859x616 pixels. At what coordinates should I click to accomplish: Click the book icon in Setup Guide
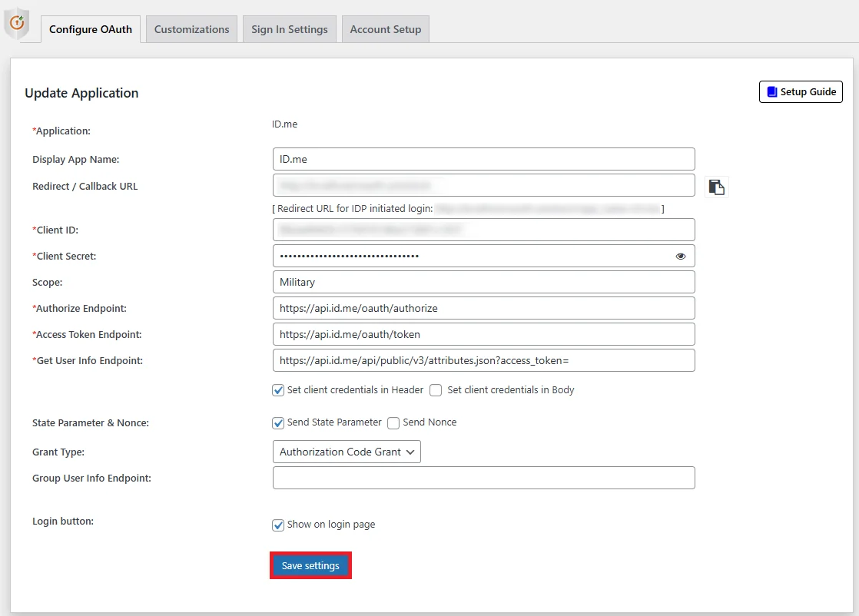point(772,92)
